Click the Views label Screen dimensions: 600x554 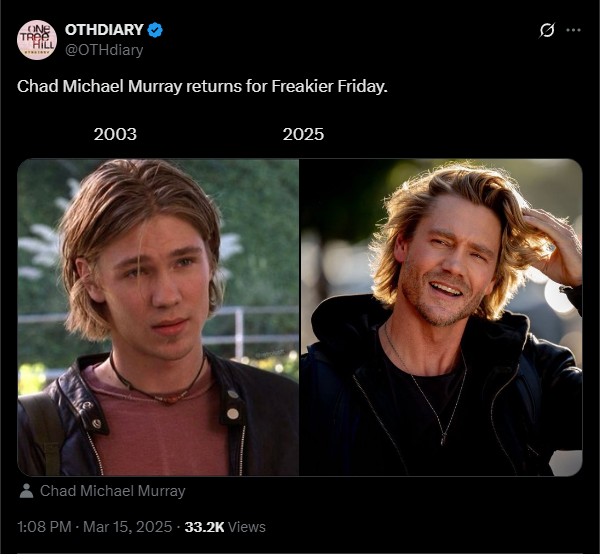tap(246, 527)
